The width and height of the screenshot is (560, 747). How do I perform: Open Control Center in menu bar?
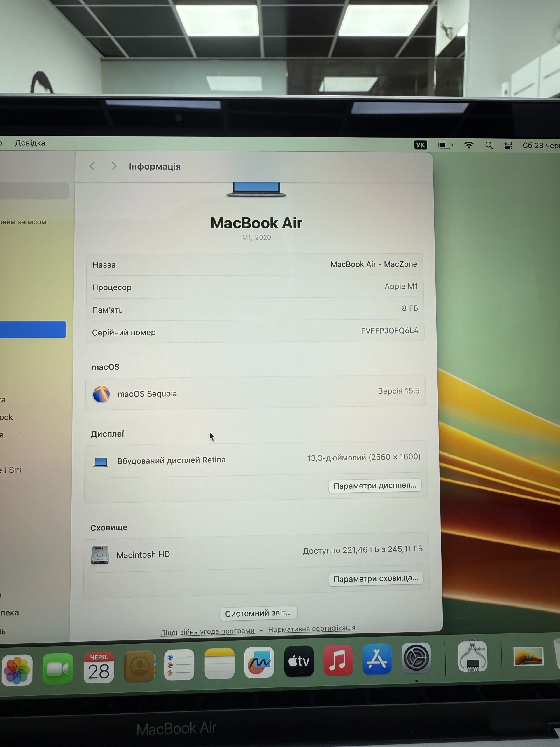pos(508,146)
